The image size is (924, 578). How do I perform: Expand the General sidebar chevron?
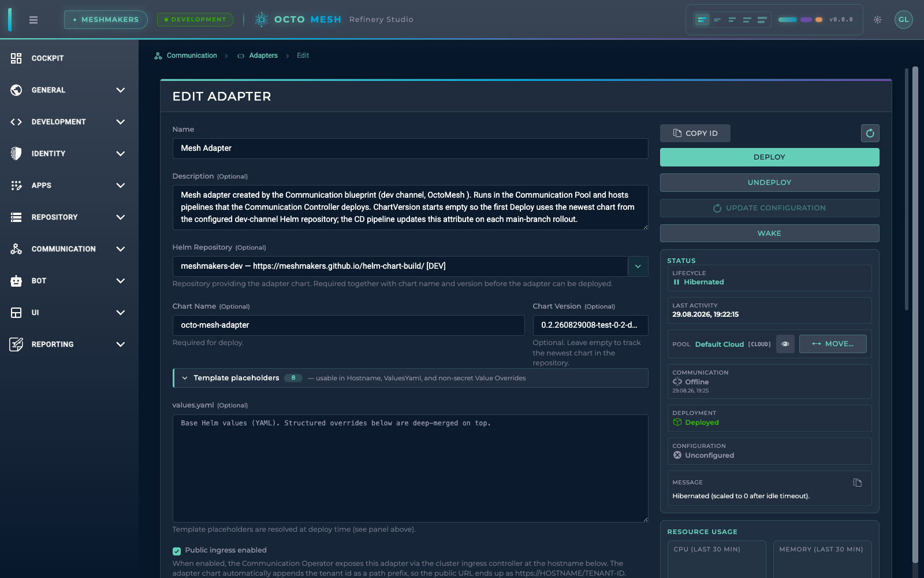point(120,90)
